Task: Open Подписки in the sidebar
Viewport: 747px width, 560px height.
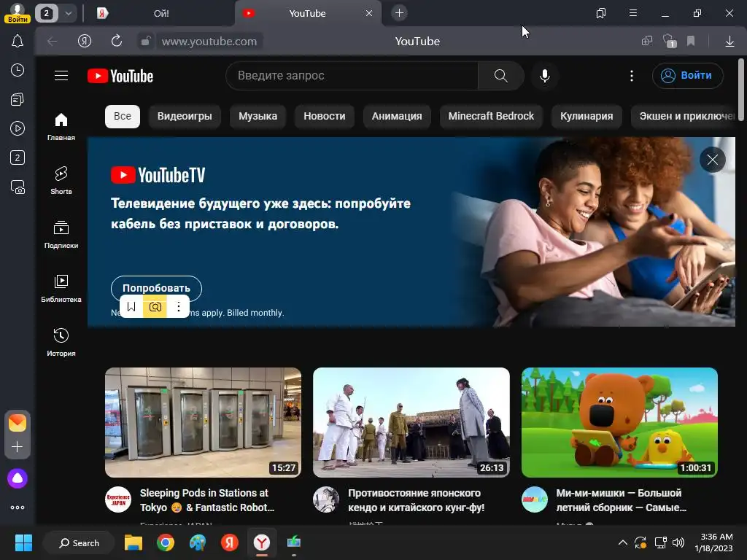Action: click(61, 235)
